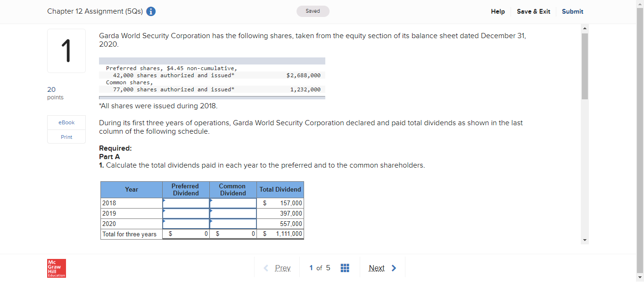
Task: Open the question grid navigator icon
Action: pos(345,268)
